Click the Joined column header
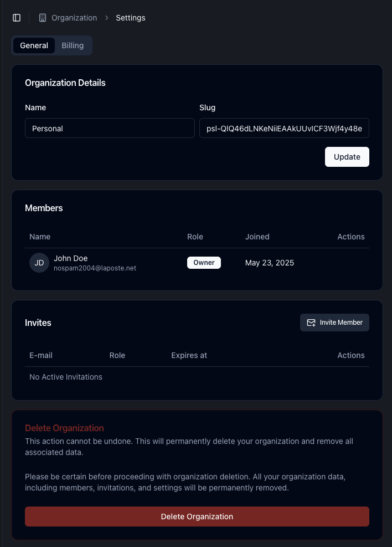 [x=257, y=237]
